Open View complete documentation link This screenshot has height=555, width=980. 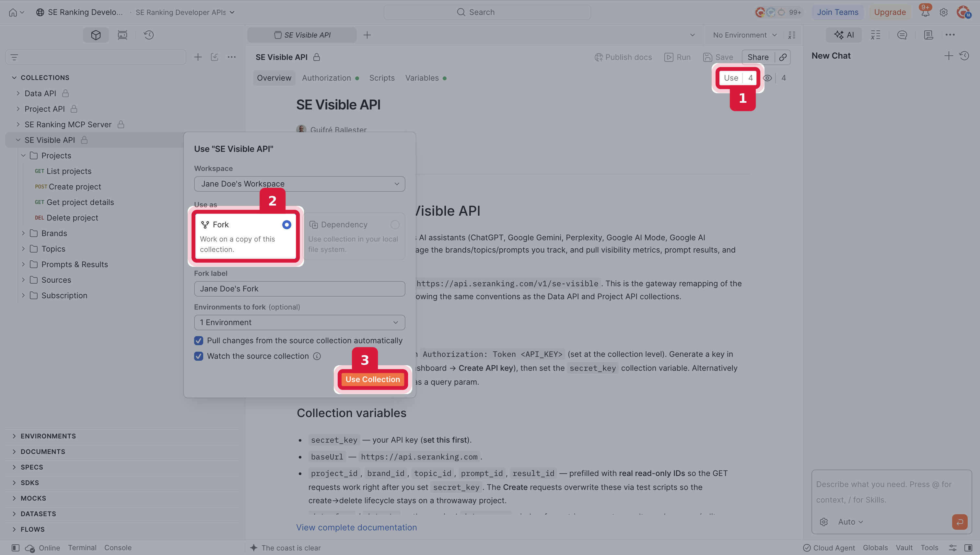(356, 527)
